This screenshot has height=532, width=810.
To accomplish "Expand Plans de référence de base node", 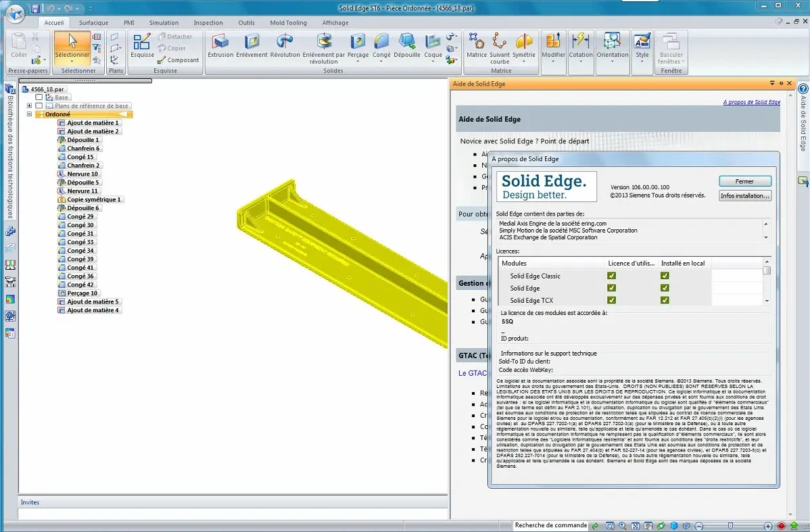I will 30,105.
